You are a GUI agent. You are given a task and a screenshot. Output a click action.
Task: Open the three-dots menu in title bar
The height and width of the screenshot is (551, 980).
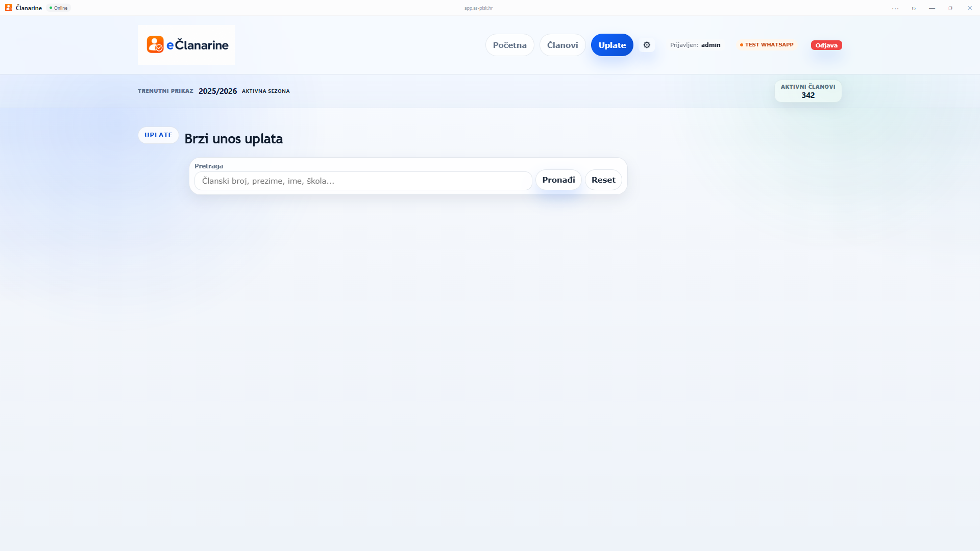tap(895, 8)
